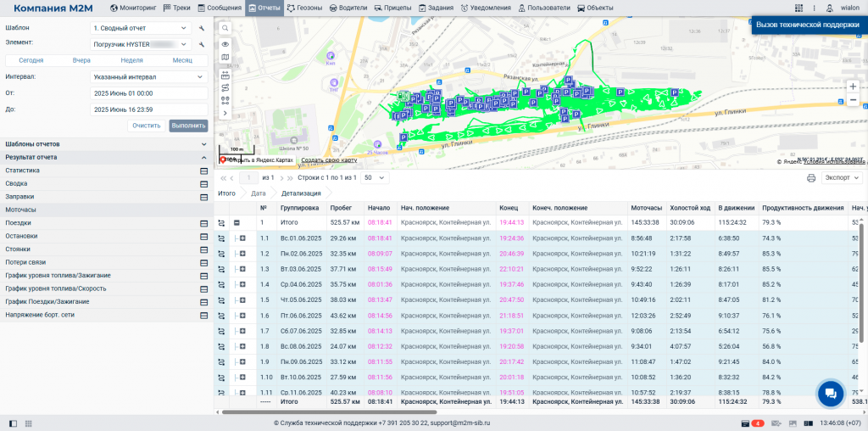The width and height of the screenshot is (868, 431).
Task: Open the Водители tab
Action: pyautogui.click(x=348, y=8)
